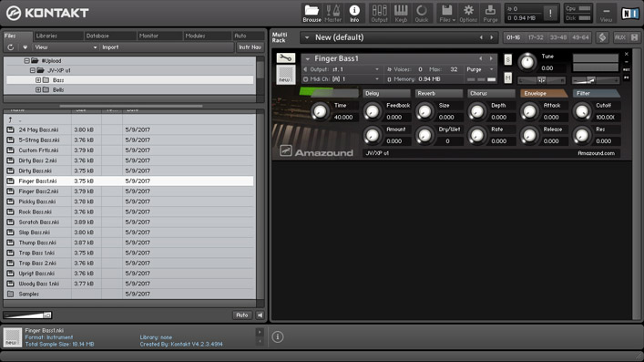This screenshot has height=362, width=644.
Task: Go up one folder level in the file list
Action: pos(11,119)
